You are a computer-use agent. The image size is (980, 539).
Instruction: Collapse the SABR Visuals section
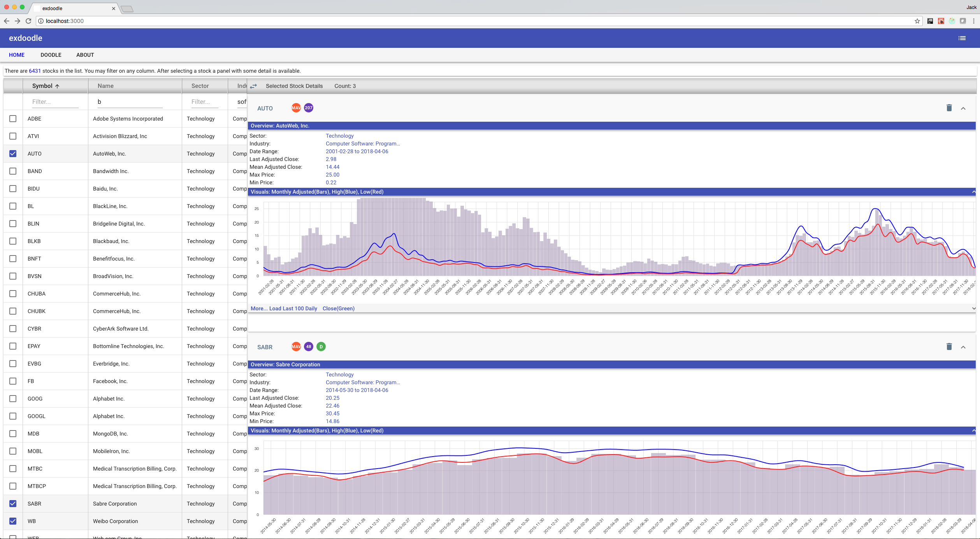[x=973, y=430]
